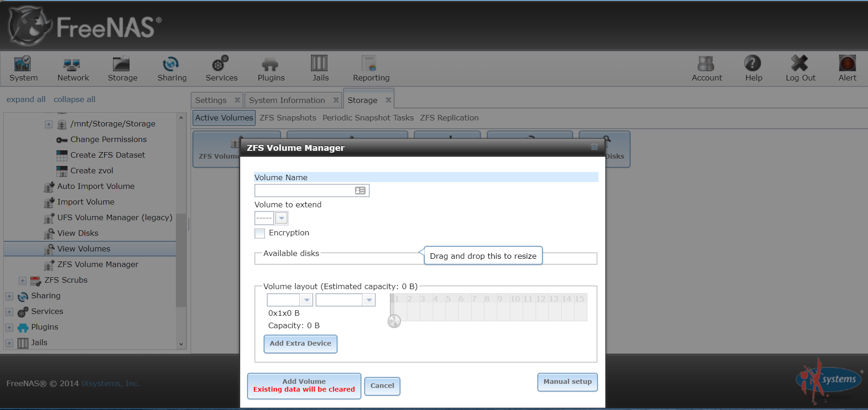
Task: Expand the Services tree node
Action: (9, 312)
